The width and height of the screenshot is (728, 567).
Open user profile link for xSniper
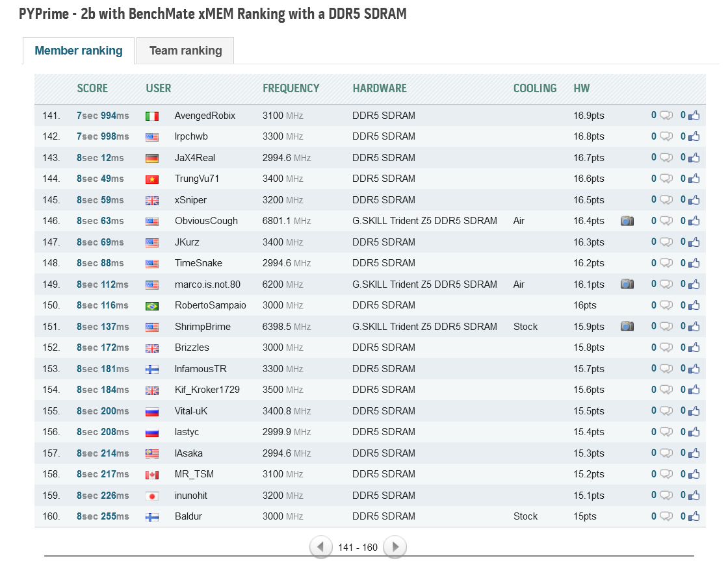click(190, 200)
